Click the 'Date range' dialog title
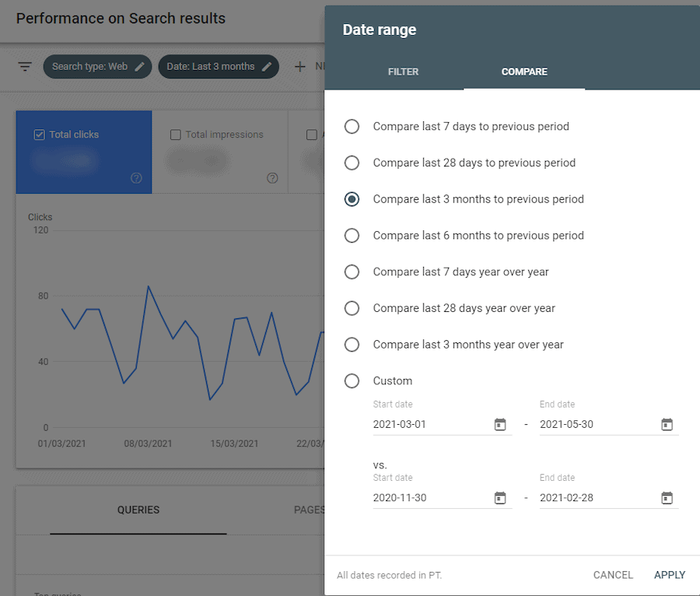 (x=380, y=30)
